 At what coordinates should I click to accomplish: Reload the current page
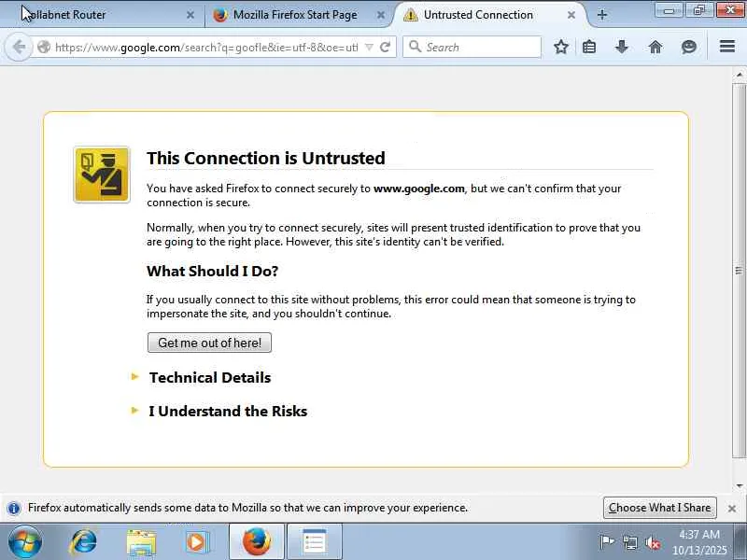[x=385, y=48]
